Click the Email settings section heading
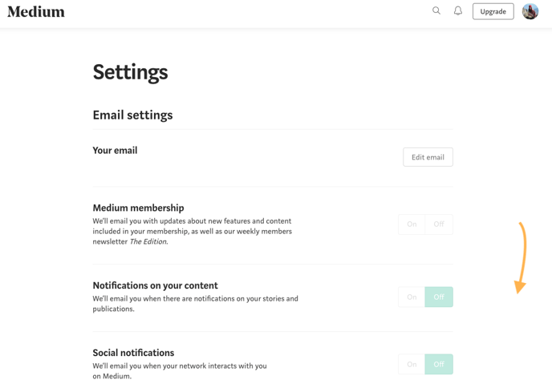The image size is (552, 392). click(132, 115)
